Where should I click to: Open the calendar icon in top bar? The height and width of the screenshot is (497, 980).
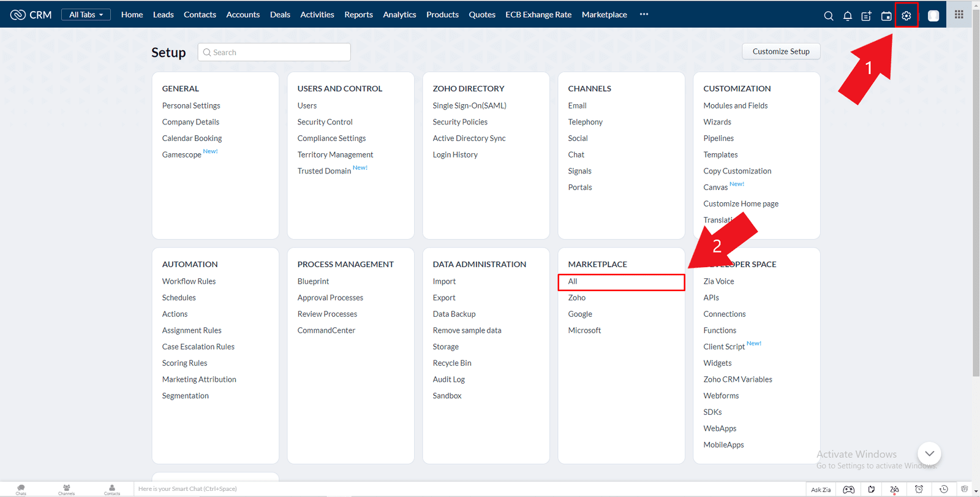click(x=886, y=16)
